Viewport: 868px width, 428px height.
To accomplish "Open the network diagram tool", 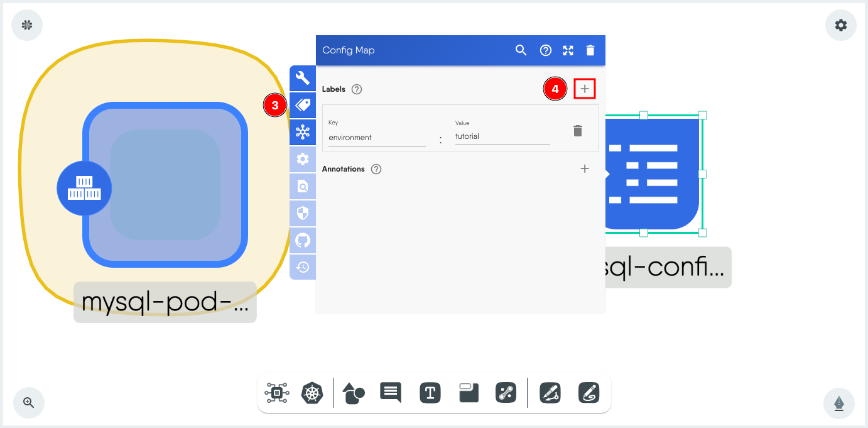I will 276,393.
